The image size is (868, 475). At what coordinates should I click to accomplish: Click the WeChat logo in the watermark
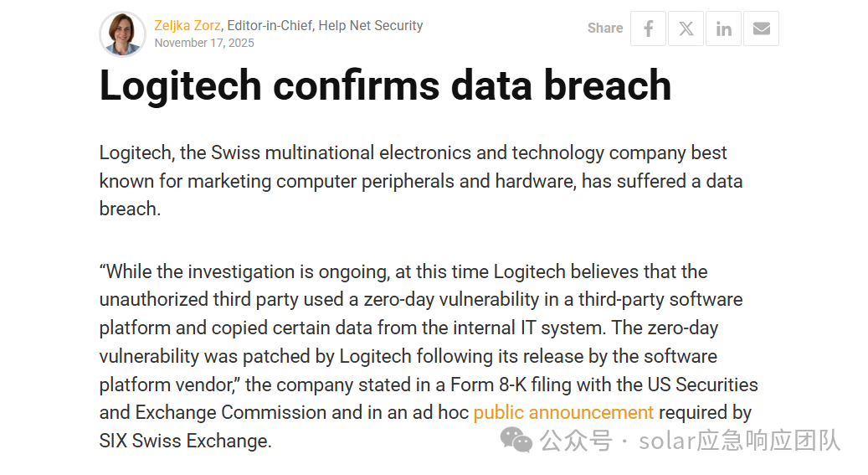tap(516, 440)
